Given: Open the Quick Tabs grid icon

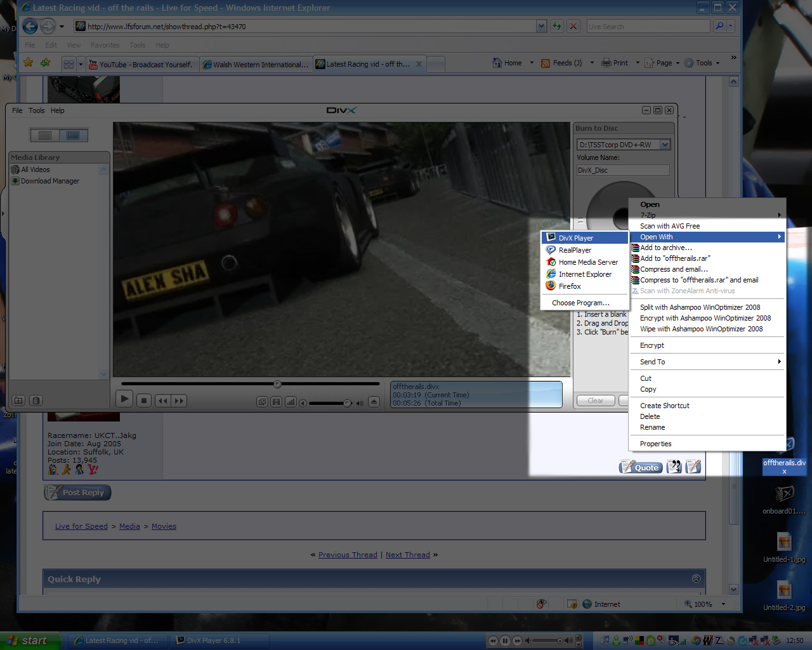Looking at the screenshot, I should point(69,64).
